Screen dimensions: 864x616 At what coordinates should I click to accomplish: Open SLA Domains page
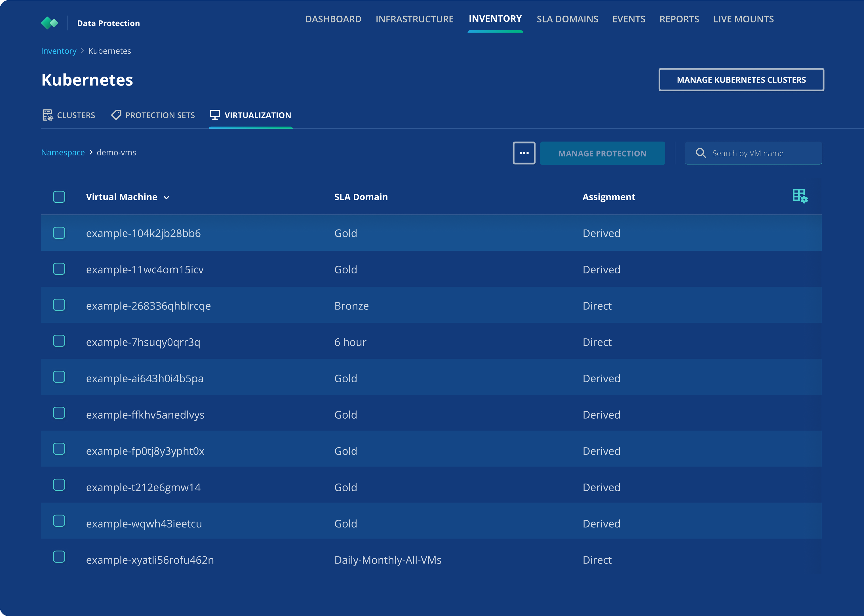pos(567,19)
